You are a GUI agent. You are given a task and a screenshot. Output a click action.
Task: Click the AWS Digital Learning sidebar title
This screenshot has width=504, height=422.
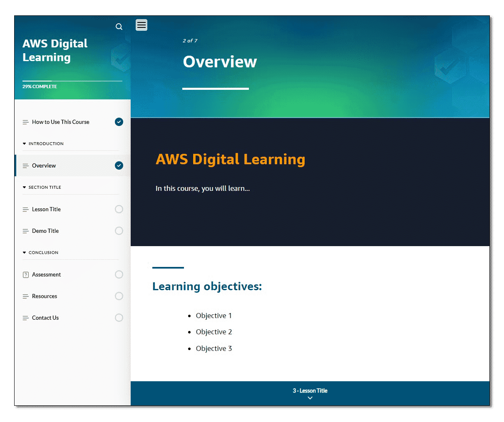[x=55, y=50]
